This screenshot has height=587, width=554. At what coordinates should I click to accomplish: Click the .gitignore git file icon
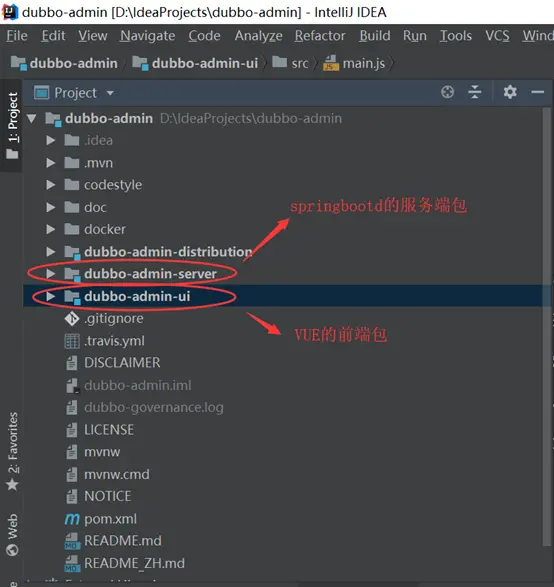point(71,319)
